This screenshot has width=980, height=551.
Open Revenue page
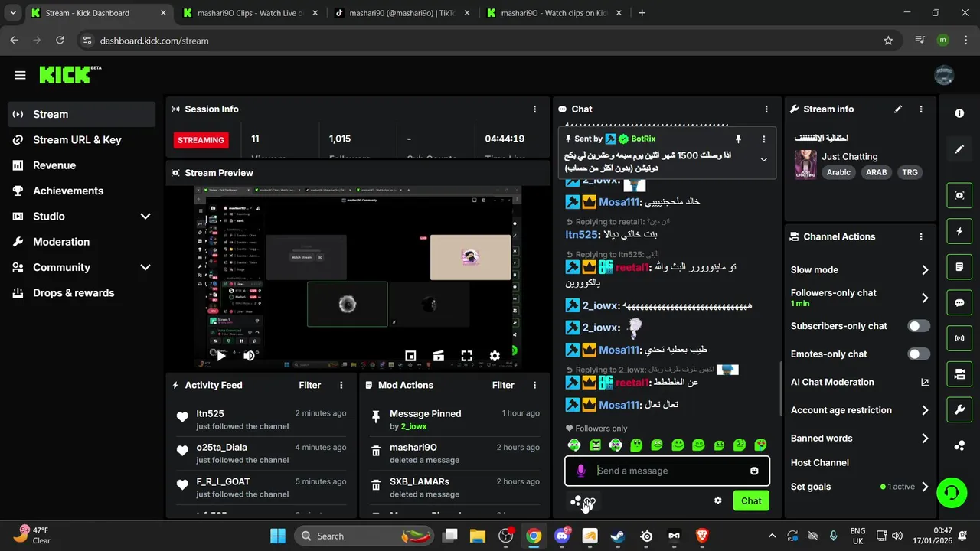(81, 165)
